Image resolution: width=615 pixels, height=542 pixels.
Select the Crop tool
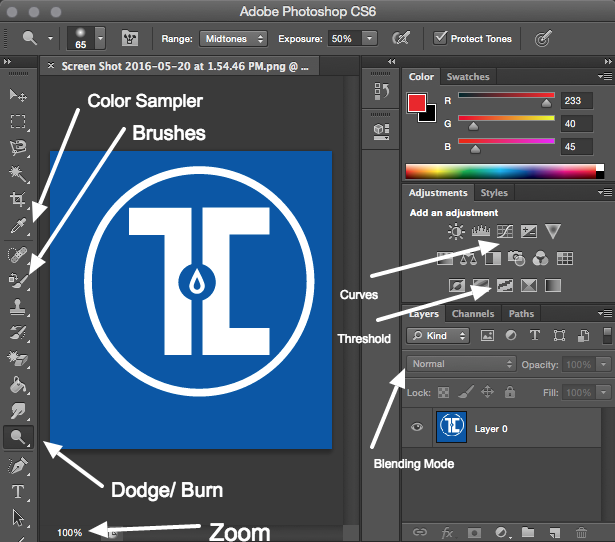pyautogui.click(x=18, y=200)
